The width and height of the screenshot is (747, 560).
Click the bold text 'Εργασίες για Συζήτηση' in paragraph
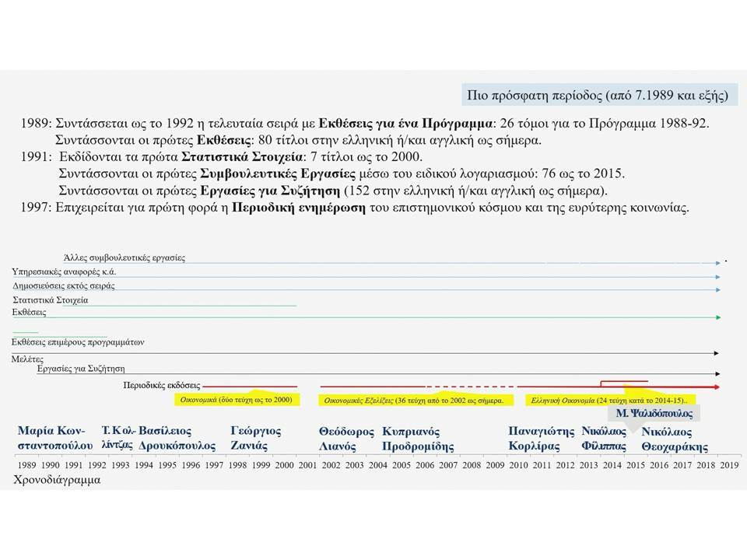pos(270,191)
